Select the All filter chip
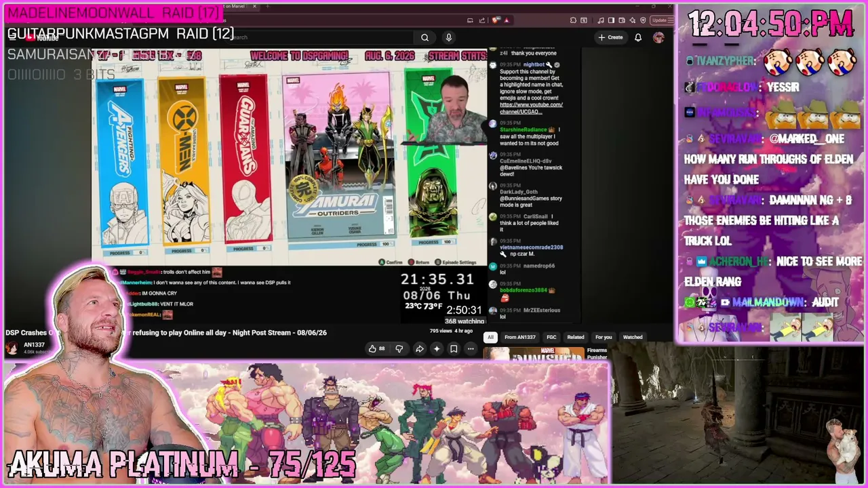 (490, 337)
